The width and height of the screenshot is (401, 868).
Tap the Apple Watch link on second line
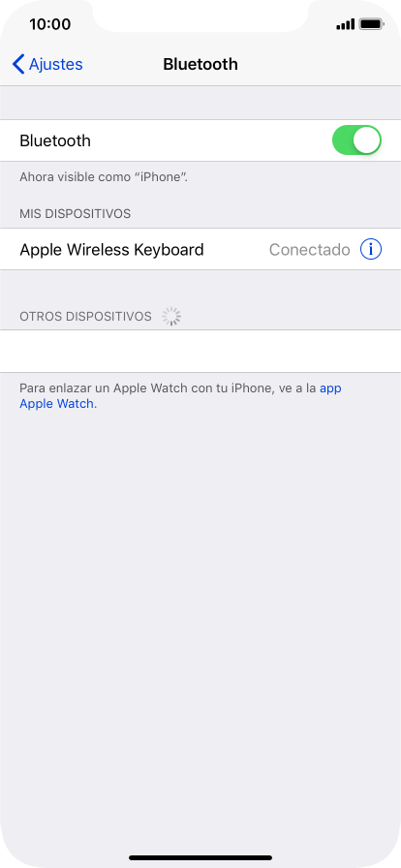[56, 404]
